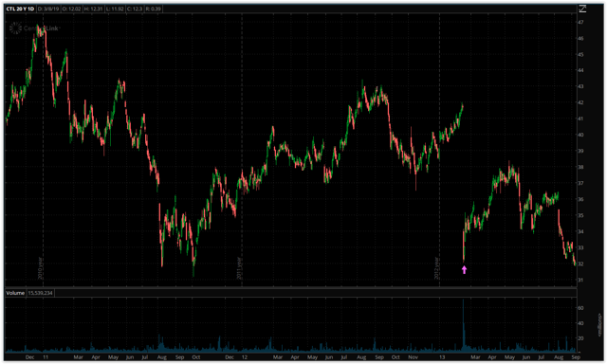607x364 pixels.
Task: Click volume axis label 40
Action: (581, 323)
